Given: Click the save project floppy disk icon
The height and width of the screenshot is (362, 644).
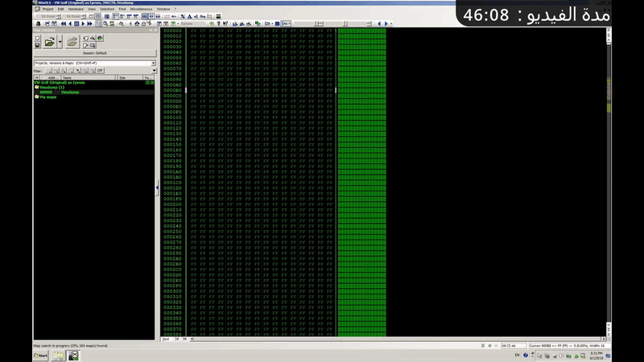Looking at the screenshot, I should tap(37, 45).
